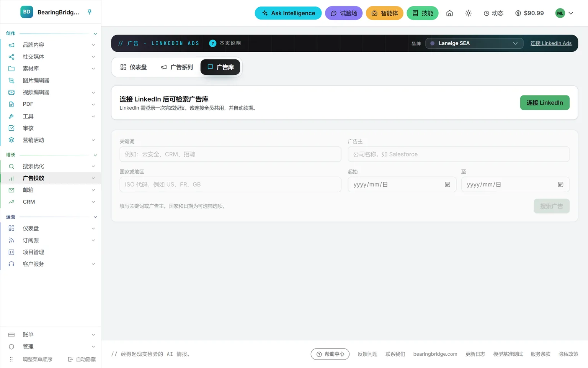
Task: Open calendar picker for 至 date
Action: pos(560,184)
